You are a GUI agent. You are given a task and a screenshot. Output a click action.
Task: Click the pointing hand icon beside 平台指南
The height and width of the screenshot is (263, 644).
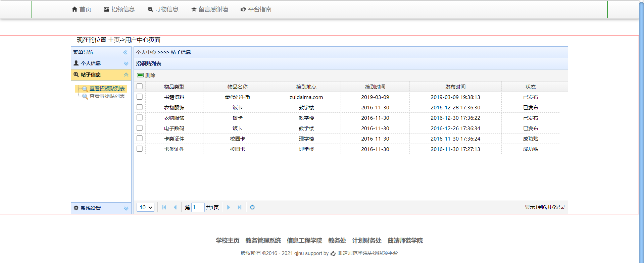click(x=243, y=9)
